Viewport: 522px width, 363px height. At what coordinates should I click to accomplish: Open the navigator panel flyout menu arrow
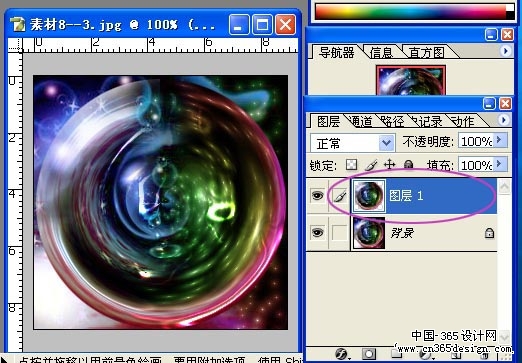pyautogui.click(x=506, y=51)
